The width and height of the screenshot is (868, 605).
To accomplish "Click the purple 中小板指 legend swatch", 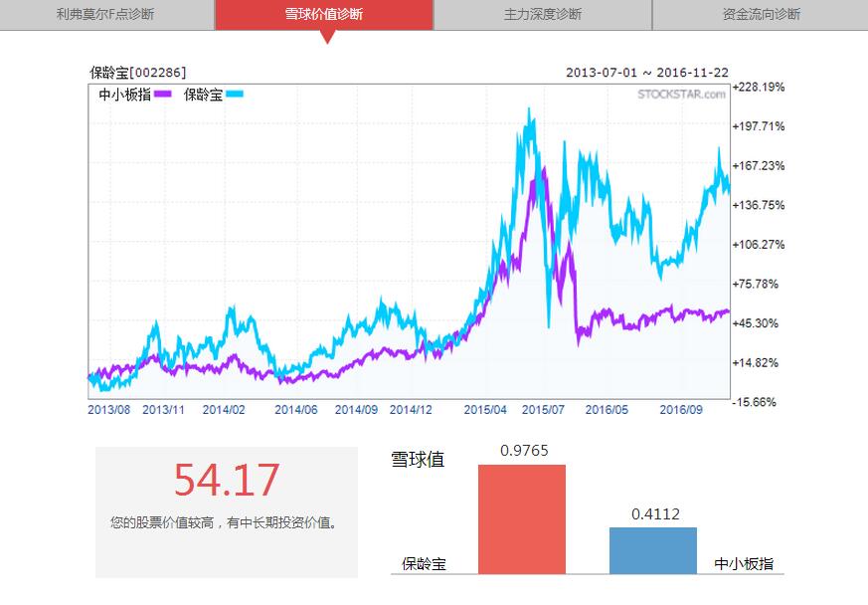I will click(163, 95).
